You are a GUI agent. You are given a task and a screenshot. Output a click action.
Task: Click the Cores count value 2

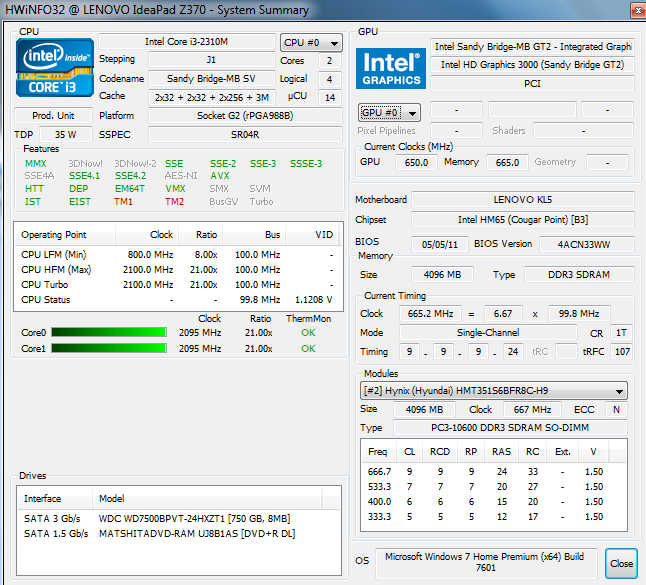(x=330, y=61)
